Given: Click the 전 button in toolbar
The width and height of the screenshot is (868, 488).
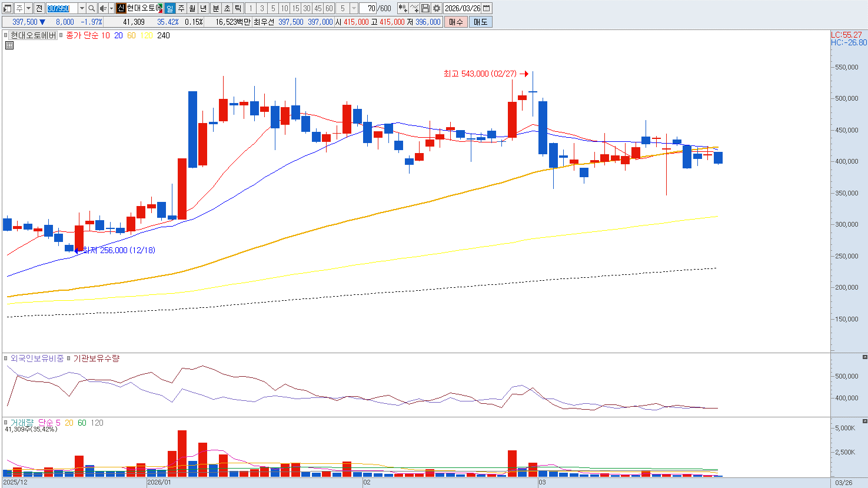Looking at the screenshot, I should [x=39, y=8].
